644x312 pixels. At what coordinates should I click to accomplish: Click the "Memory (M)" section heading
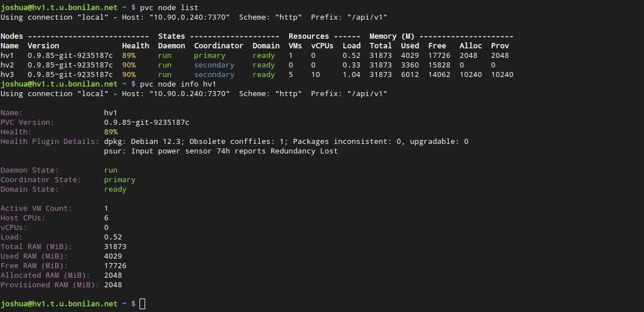(x=391, y=37)
